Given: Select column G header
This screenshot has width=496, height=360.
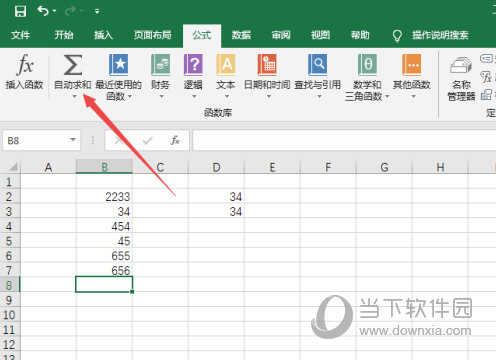Looking at the screenshot, I should [384, 167].
